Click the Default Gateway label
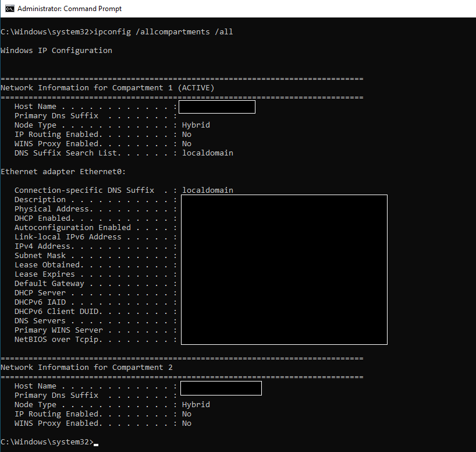 (49, 284)
